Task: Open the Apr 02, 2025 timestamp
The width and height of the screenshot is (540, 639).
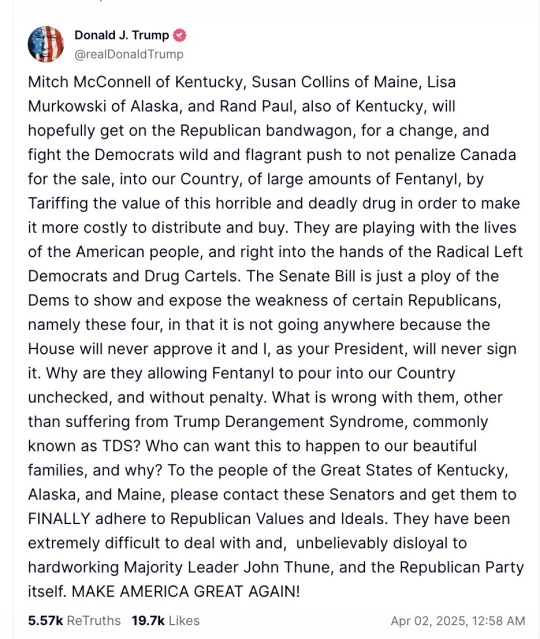Action: 458,621
